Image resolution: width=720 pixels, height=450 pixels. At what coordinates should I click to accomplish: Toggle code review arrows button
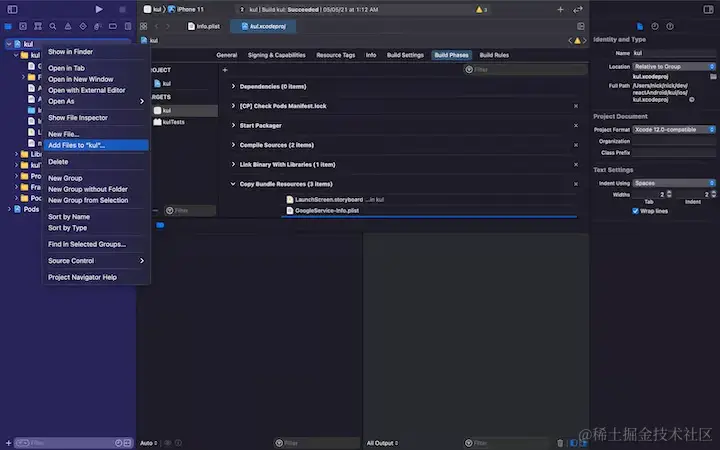578,9
